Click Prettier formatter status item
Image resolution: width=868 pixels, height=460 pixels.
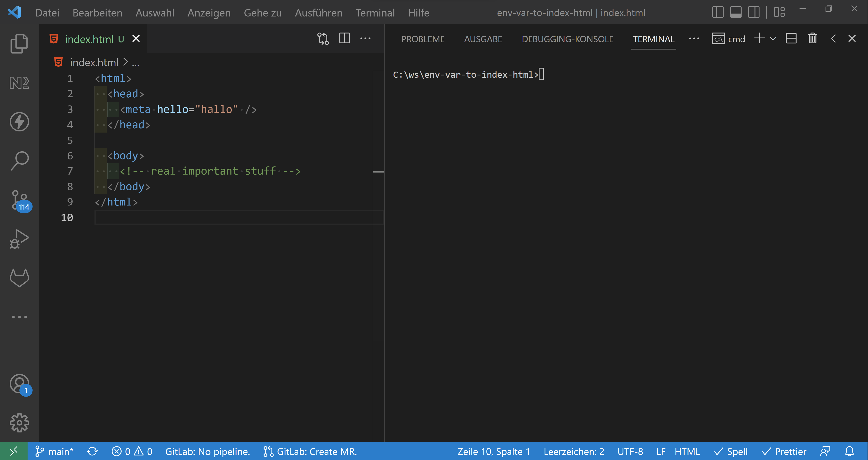784,452
